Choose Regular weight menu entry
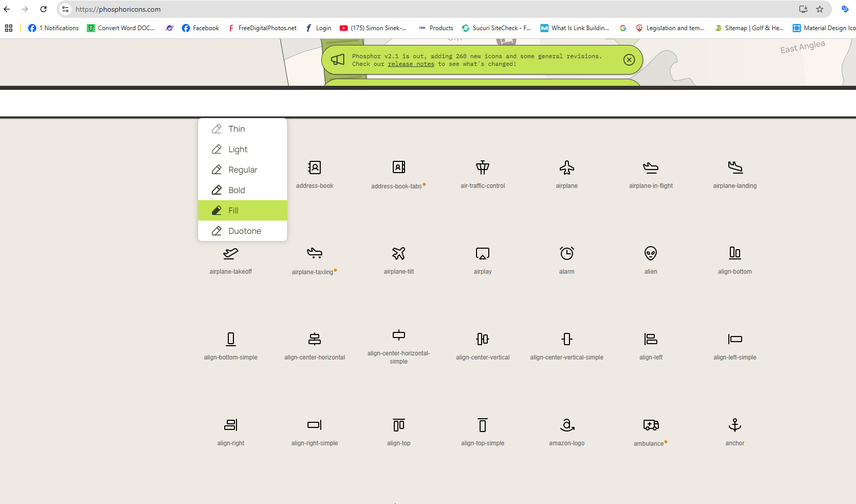The height and width of the screenshot is (504, 856). coord(243,170)
